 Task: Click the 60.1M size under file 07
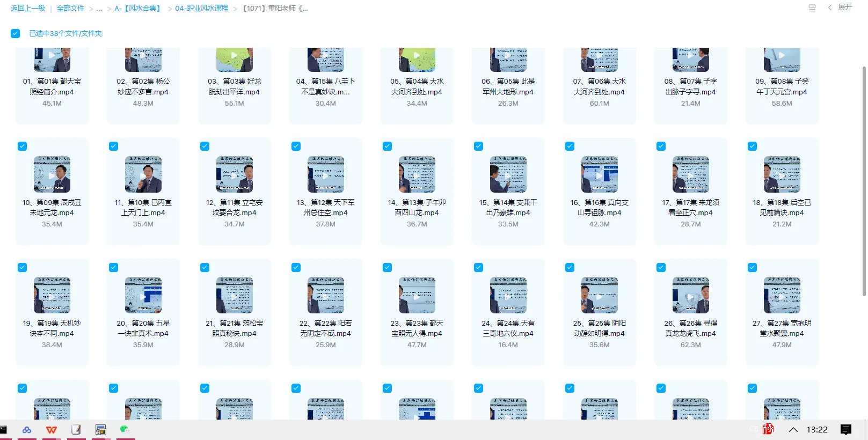click(600, 104)
